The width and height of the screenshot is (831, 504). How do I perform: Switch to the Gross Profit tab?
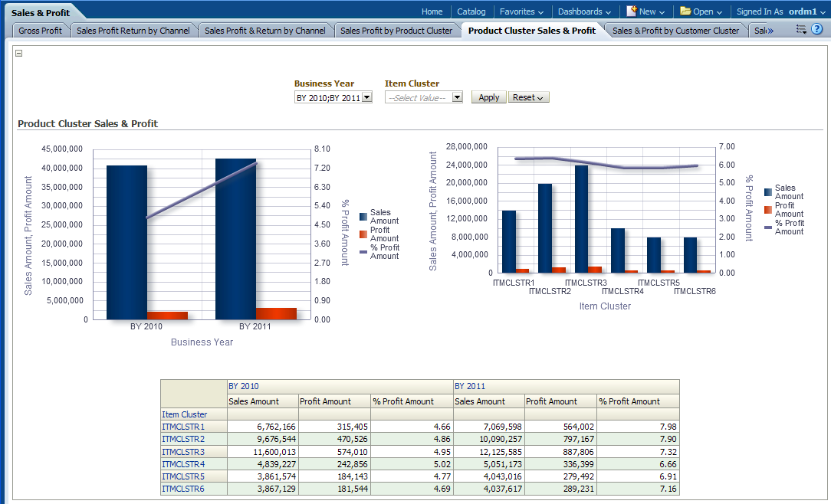41,31
